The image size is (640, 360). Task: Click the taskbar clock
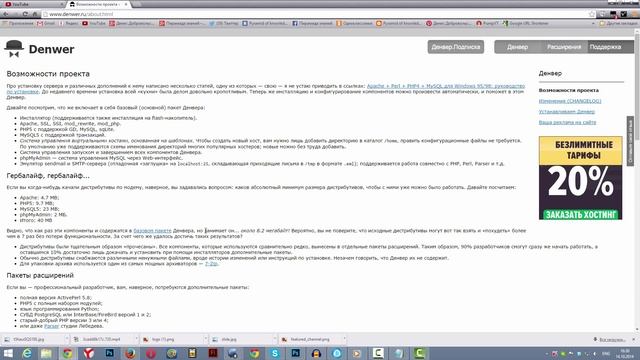point(625,353)
